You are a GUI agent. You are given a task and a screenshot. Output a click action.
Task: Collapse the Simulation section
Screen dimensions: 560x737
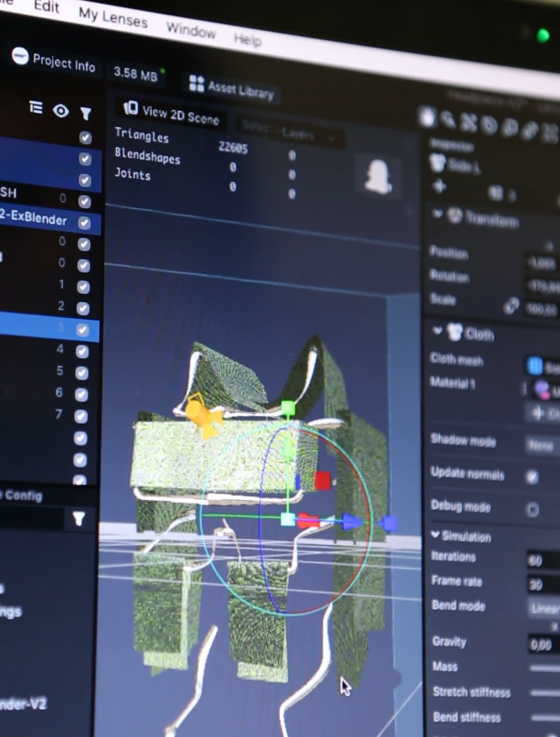coord(436,535)
